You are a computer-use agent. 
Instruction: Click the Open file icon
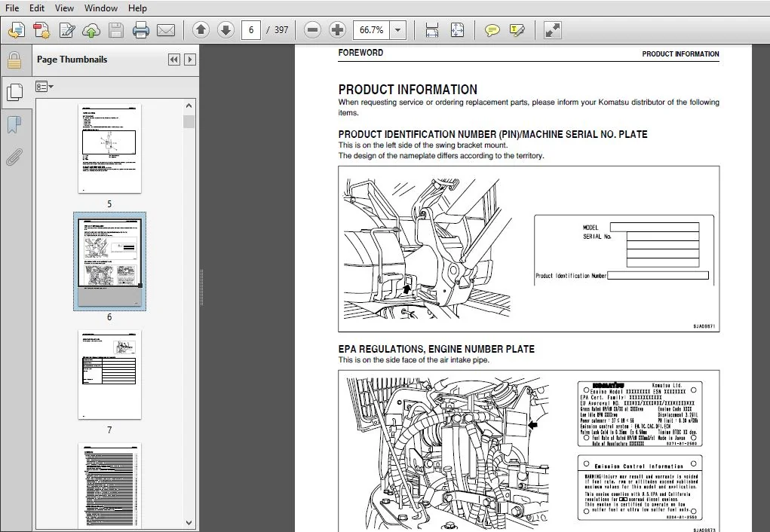click(17, 30)
